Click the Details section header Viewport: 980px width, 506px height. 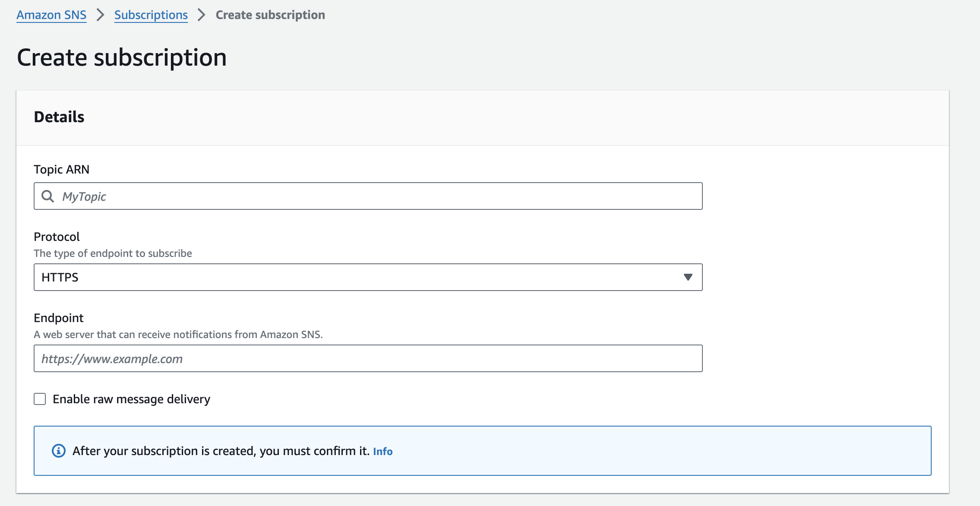pos(59,117)
